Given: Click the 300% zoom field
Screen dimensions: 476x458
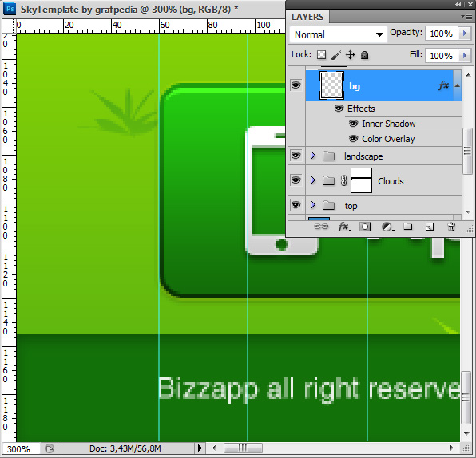Looking at the screenshot, I should point(21,448).
